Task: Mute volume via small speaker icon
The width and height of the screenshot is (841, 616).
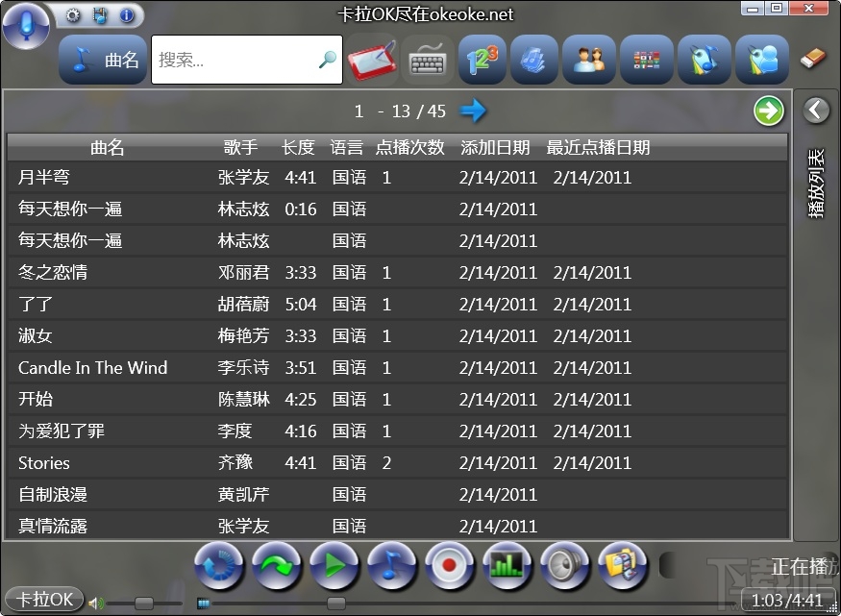Action: pos(95,604)
